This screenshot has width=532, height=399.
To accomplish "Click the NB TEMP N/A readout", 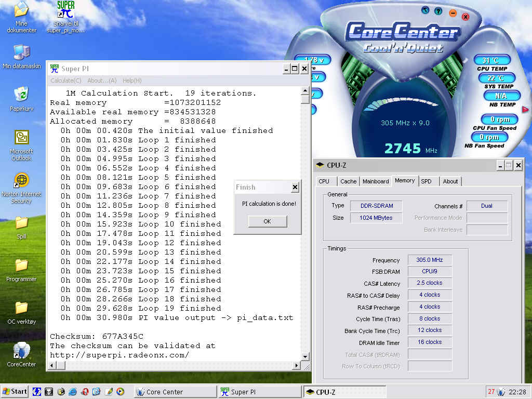I will pos(501,96).
